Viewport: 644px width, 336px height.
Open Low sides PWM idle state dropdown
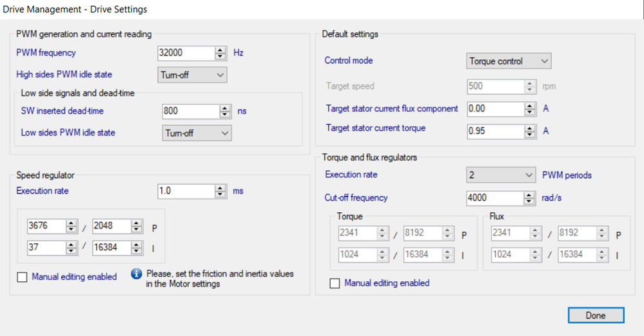pos(197,133)
